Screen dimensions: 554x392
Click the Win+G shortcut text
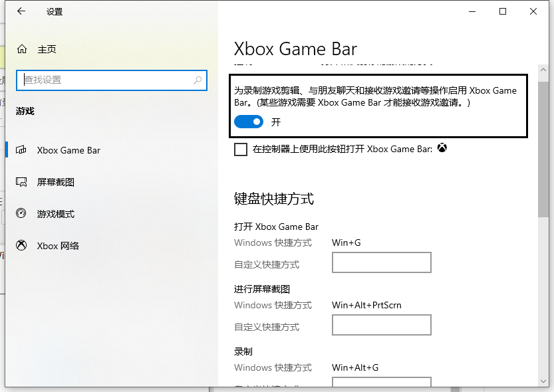pyautogui.click(x=346, y=243)
